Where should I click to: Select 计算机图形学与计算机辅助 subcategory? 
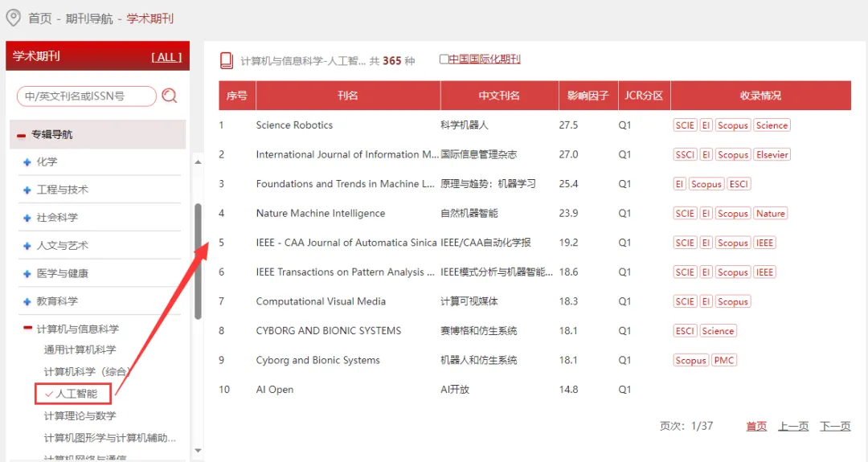110,438
